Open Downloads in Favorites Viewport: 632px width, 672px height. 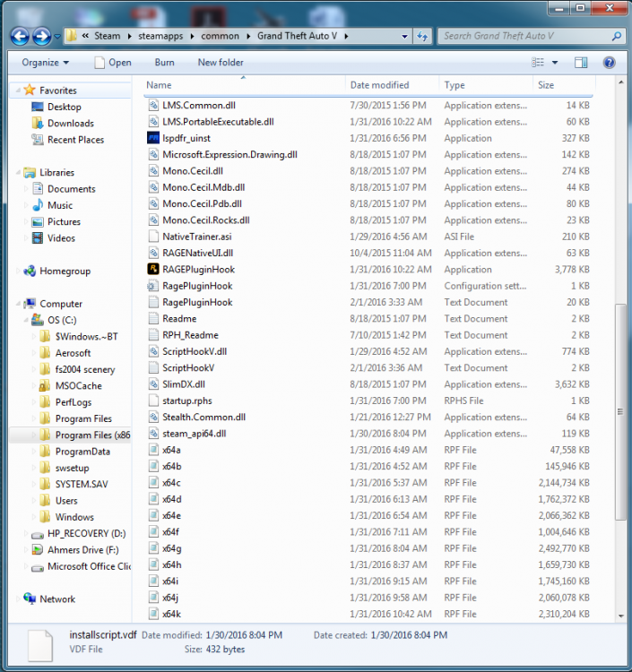pyautogui.click(x=71, y=124)
